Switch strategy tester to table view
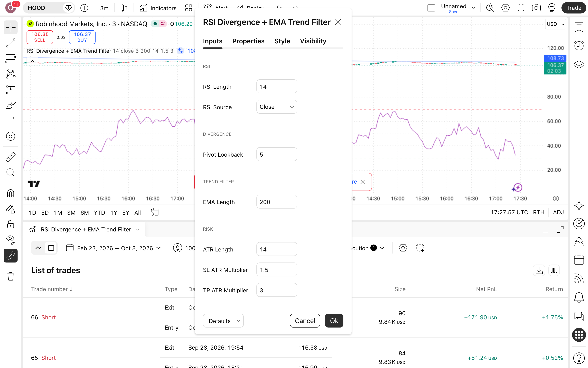 coord(51,248)
